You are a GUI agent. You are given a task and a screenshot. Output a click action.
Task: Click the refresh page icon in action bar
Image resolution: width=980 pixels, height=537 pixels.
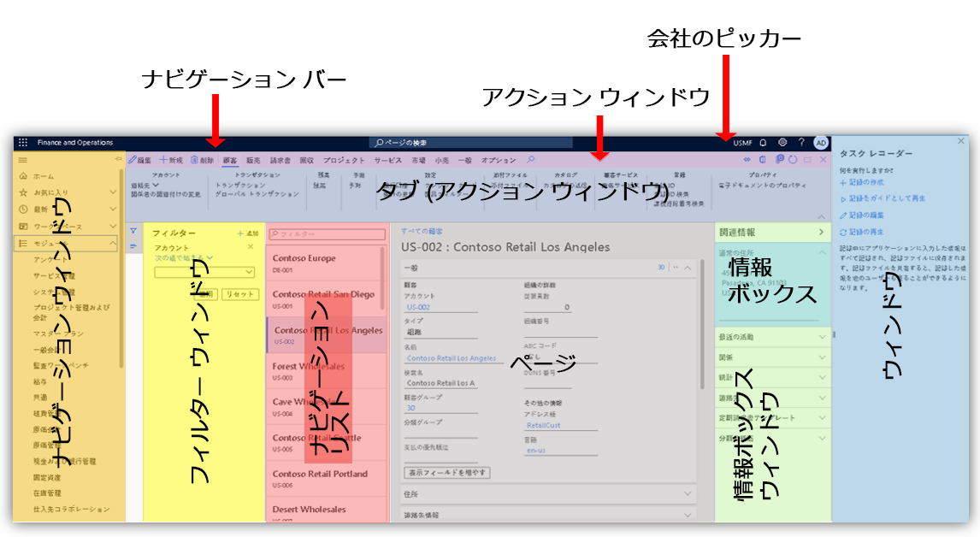tap(793, 159)
